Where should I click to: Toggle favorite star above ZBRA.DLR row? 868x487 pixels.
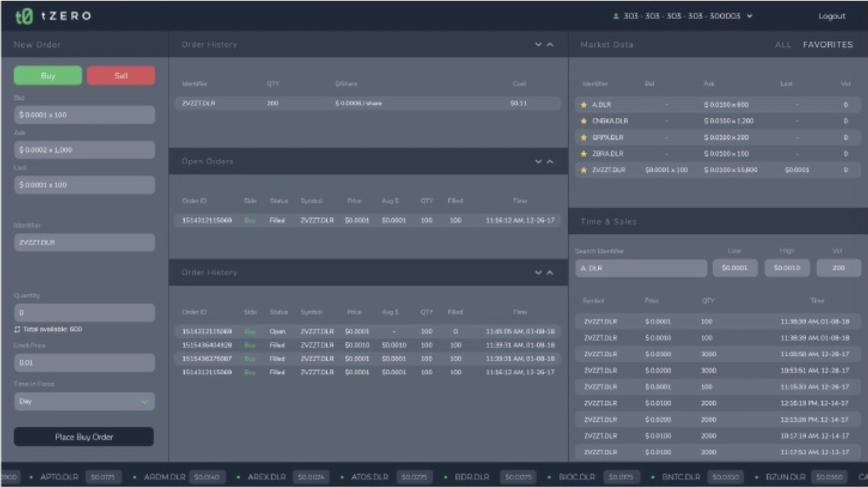click(x=584, y=138)
